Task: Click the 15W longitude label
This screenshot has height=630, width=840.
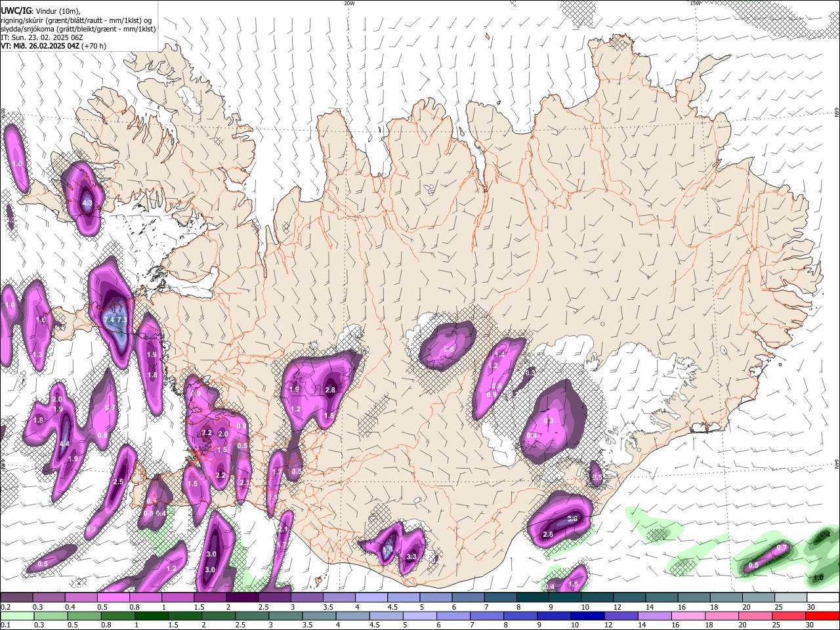Action: 695,3
